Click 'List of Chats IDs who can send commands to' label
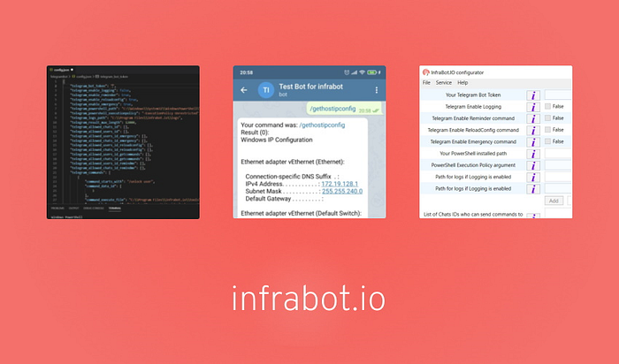619x364 pixels. click(473, 215)
